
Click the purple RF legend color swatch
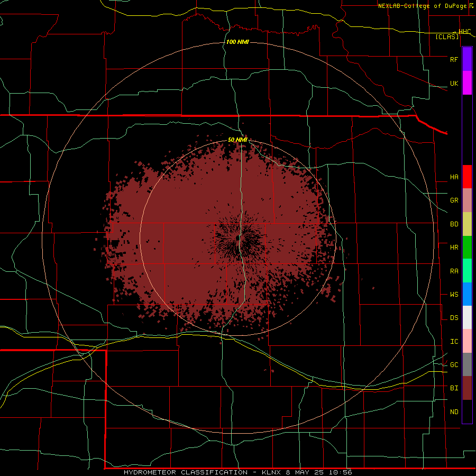[467, 59]
